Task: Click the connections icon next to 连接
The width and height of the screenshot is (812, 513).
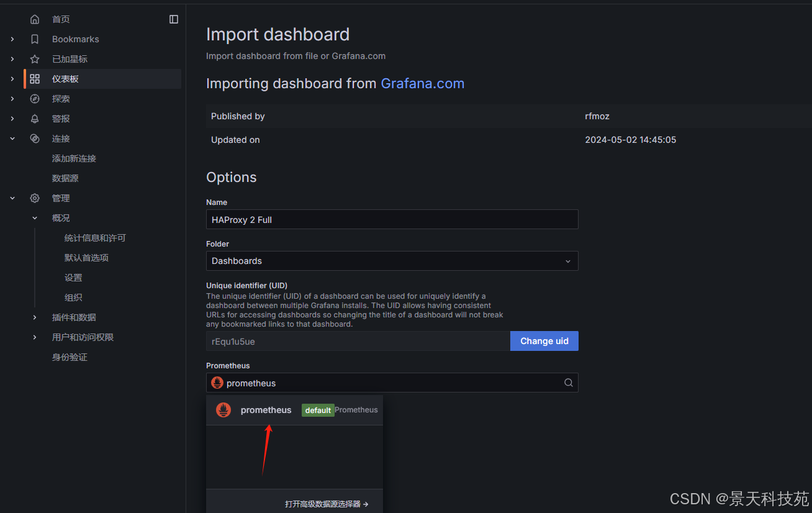Action: coord(35,138)
